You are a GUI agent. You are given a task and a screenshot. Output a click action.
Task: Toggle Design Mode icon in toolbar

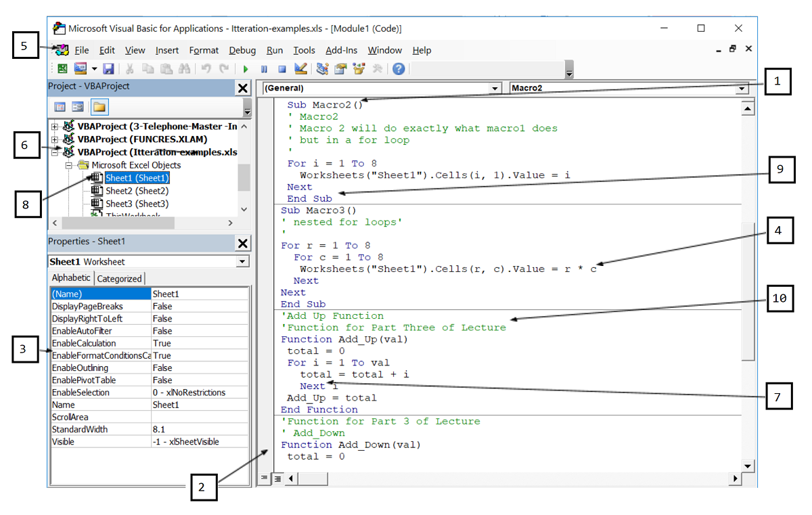point(301,69)
